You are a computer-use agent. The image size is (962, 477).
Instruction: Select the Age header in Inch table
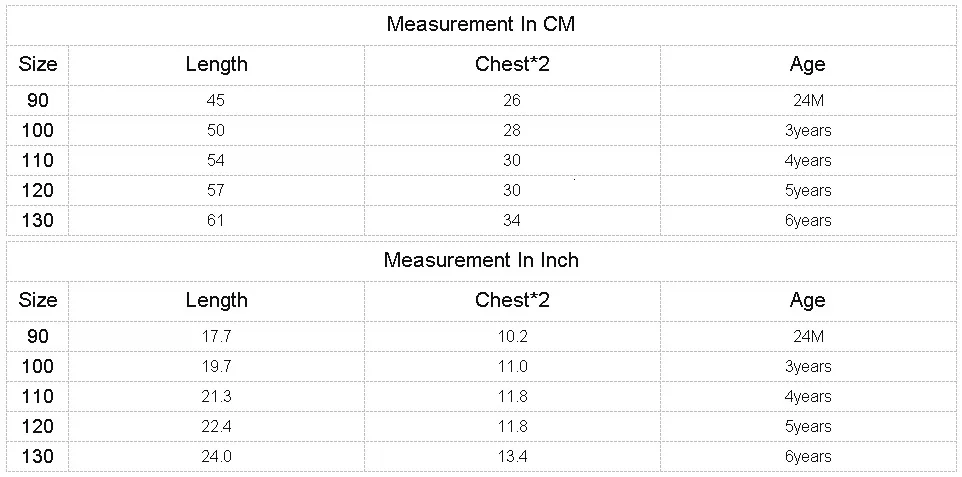807,300
